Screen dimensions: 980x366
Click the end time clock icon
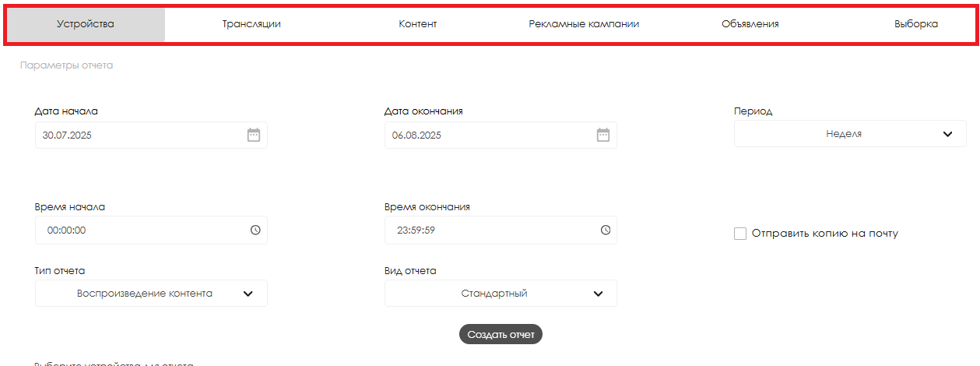click(x=606, y=231)
